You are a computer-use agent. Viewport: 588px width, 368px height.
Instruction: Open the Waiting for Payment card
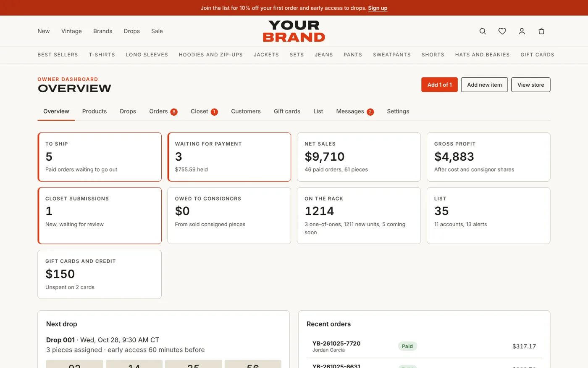(x=229, y=157)
